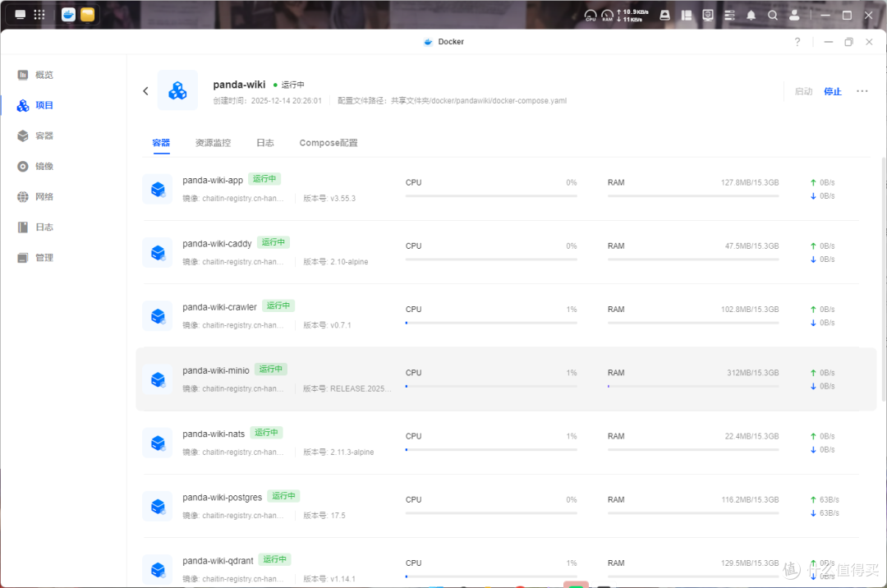Click the panda-wiki-qdrant container icon
Screen dimensions: 887x588
tap(158, 569)
